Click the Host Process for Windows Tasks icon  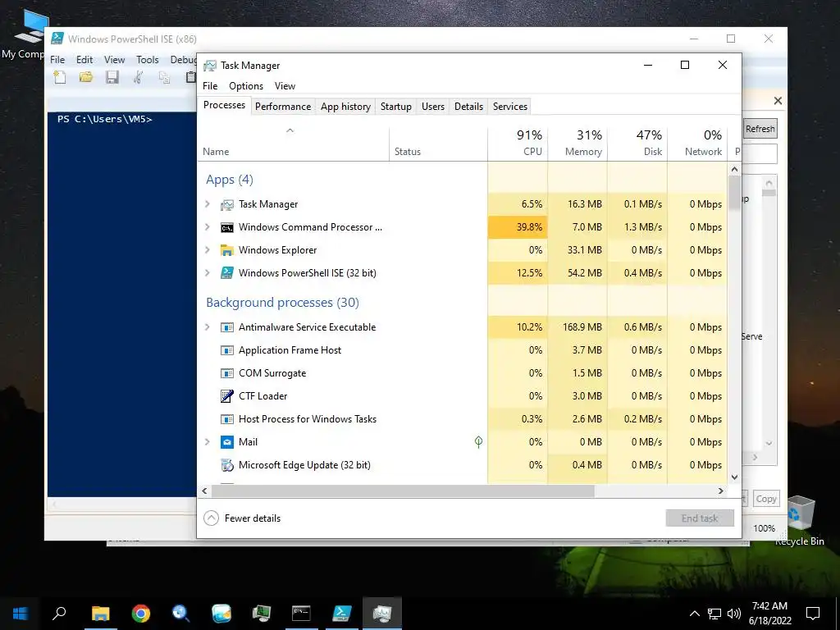pyautogui.click(x=227, y=419)
